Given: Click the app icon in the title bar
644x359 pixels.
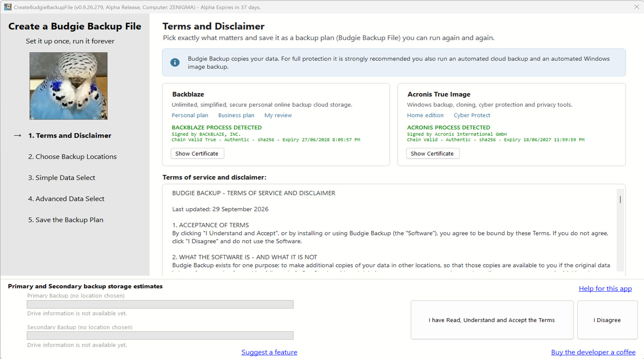Looking at the screenshot, I should [x=8, y=7].
